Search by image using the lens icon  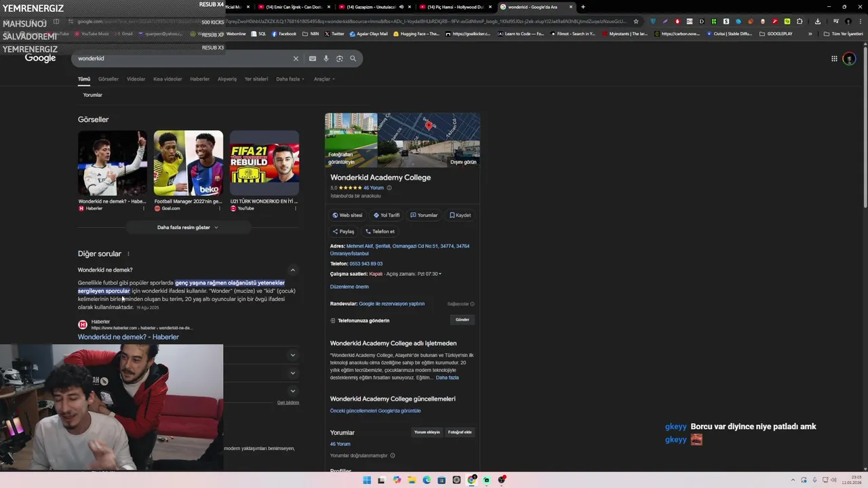click(340, 58)
